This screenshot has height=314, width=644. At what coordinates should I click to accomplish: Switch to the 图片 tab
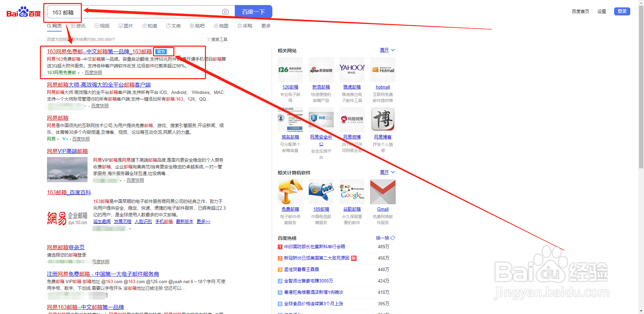126,26
